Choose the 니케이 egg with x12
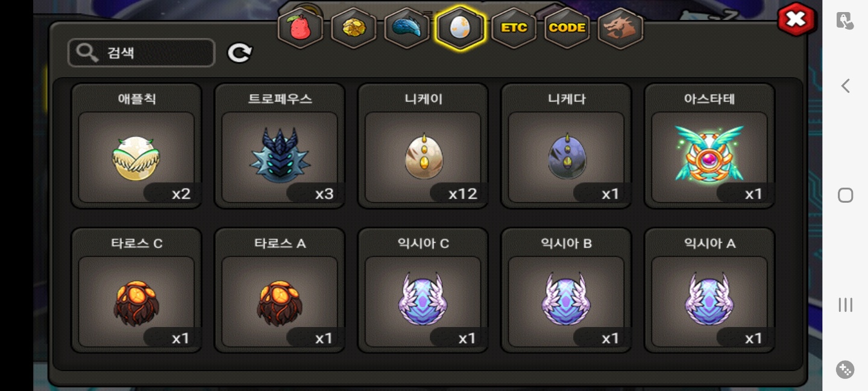Image resolution: width=868 pixels, height=391 pixels. click(423, 146)
